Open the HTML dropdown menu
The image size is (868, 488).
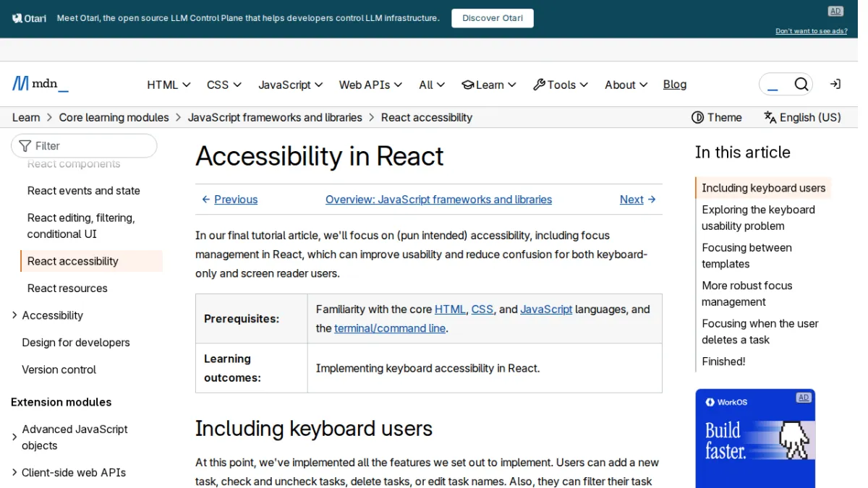[169, 85]
